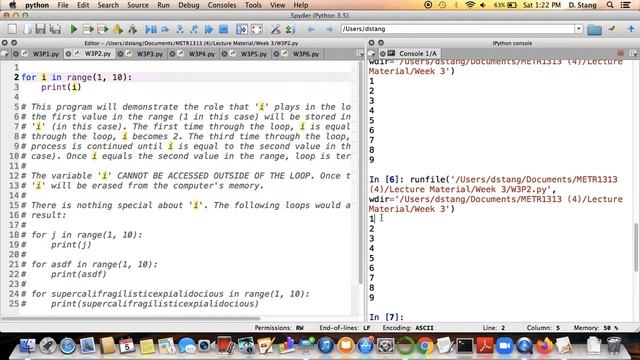Open the Run menu
This screenshot has width=640, height=360.
point(163,5)
